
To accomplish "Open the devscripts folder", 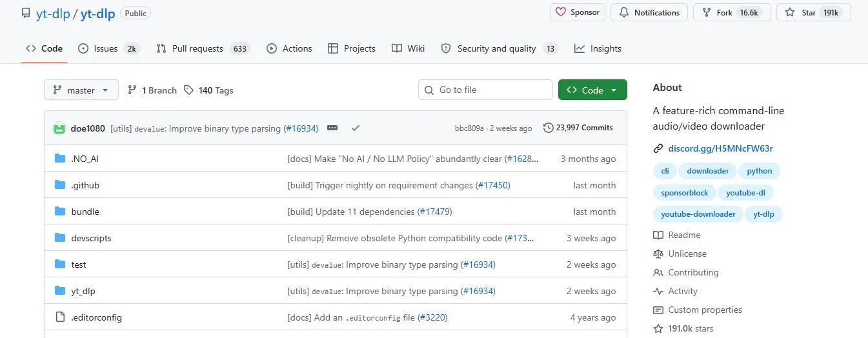I will coord(91,238).
